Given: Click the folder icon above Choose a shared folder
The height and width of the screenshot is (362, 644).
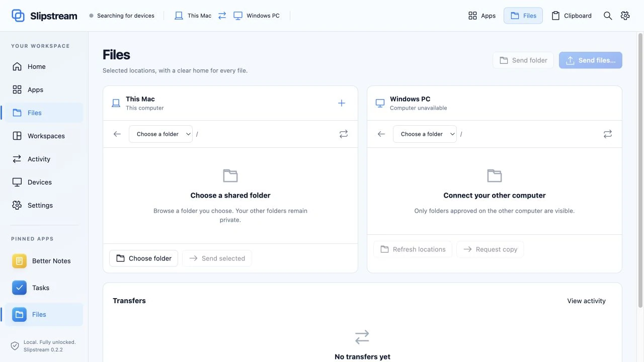Looking at the screenshot, I should click(230, 175).
